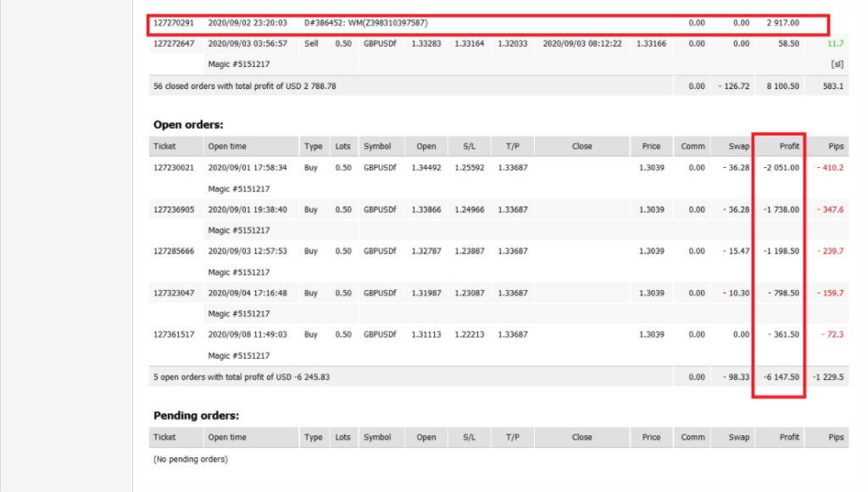
Task: Click open order ticket 127236905
Action: click(x=174, y=210)
